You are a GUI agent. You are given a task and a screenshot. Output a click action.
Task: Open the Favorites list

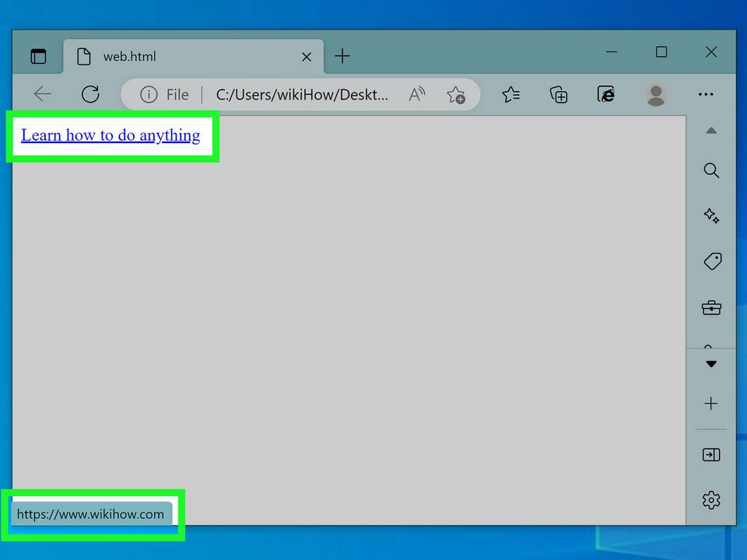(x=510, y=94)
